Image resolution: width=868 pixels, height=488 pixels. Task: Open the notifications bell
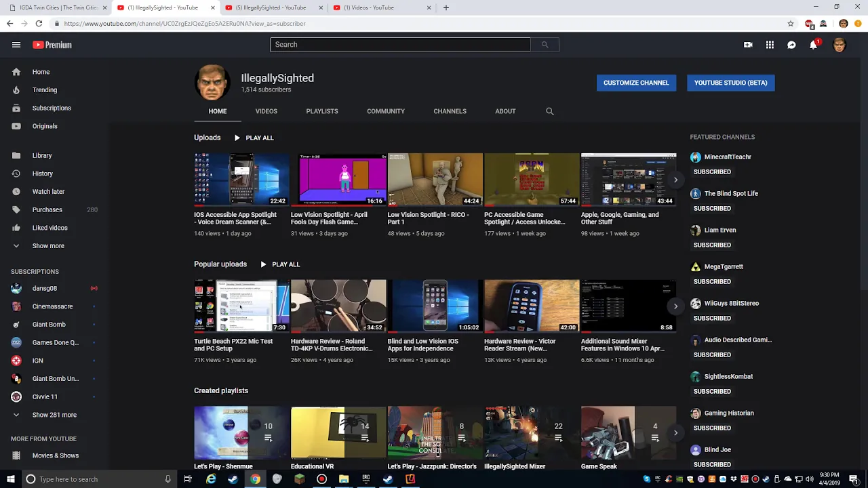pos(813,45)
